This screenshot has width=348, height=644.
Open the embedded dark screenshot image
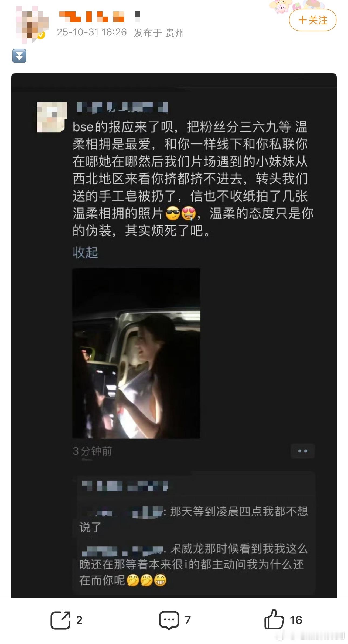click(174, 336)
